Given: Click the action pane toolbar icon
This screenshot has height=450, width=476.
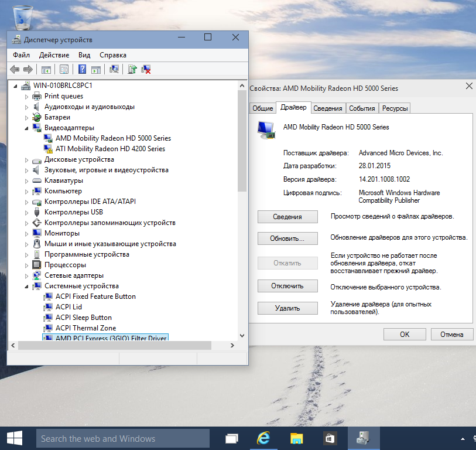Looking at the screenshot, I should [96, 70].
